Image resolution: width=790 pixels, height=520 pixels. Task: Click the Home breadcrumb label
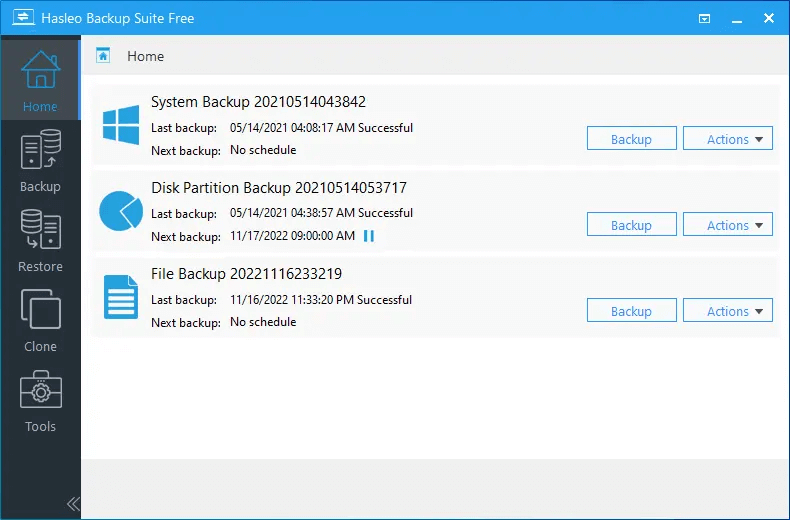[145, 56]
